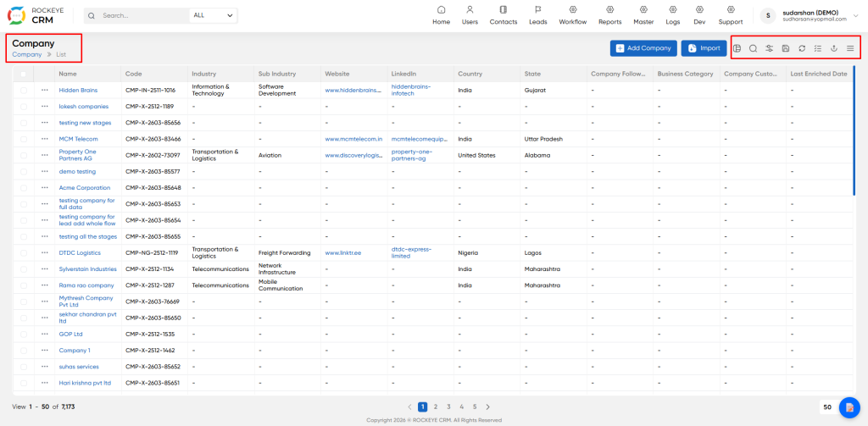Open row actions for GOP Ltd
868x426 pixels.
point(44,335)
